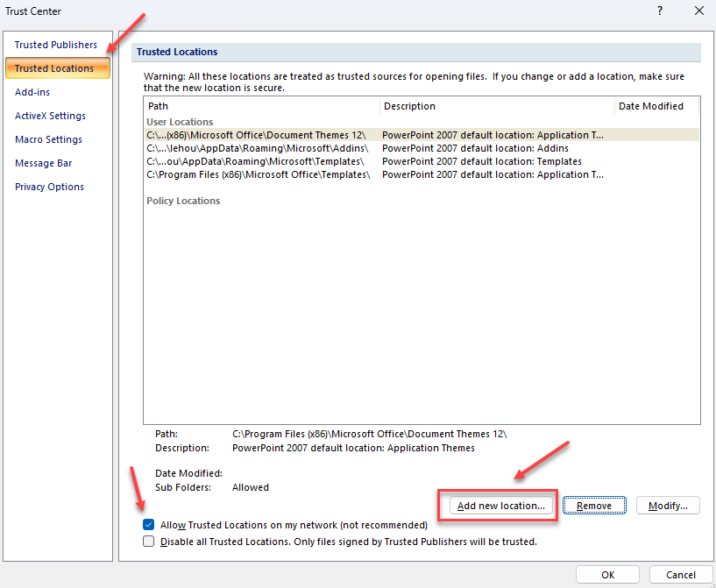
Task: Click the Modify button
Action: click(x=668, y=506)
